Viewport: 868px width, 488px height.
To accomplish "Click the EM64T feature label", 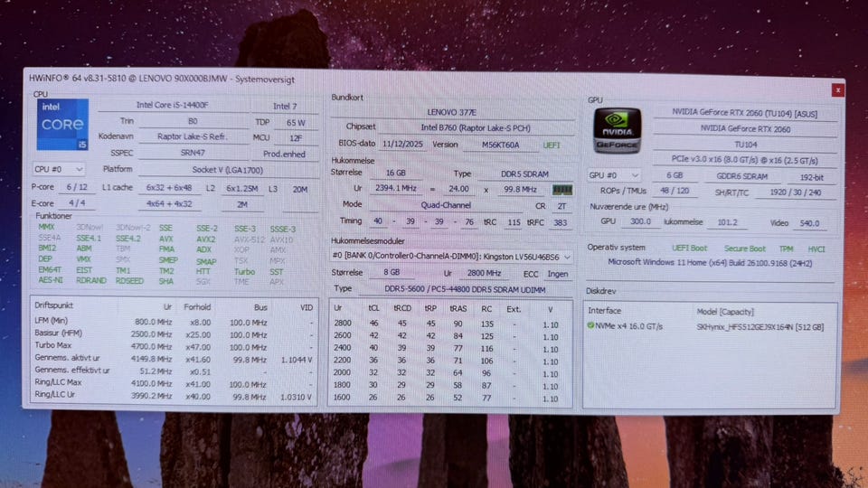I will point(49,270).
